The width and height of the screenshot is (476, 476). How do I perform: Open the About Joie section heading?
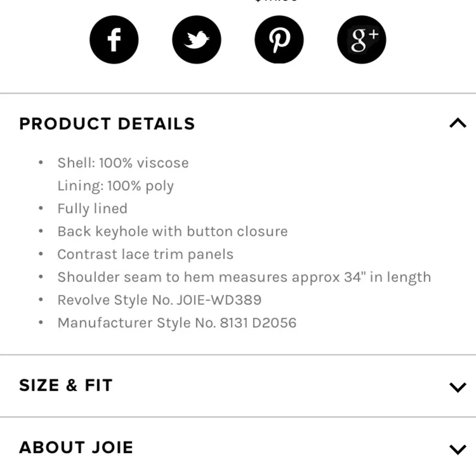(x=76, y=447)
